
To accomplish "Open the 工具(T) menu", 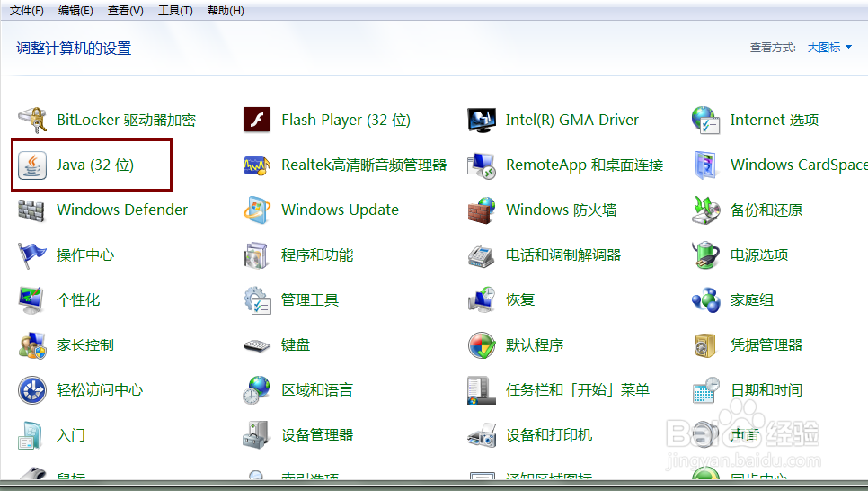I will (175, 11).
